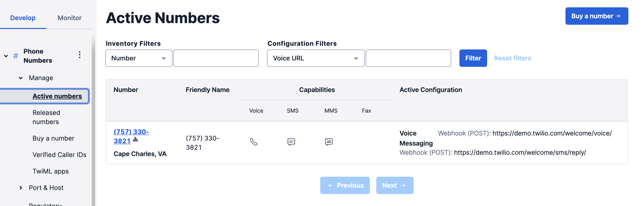The image size is (644, 206).
Task: Select the Develop tab
Action: click(x=23, y=18)
